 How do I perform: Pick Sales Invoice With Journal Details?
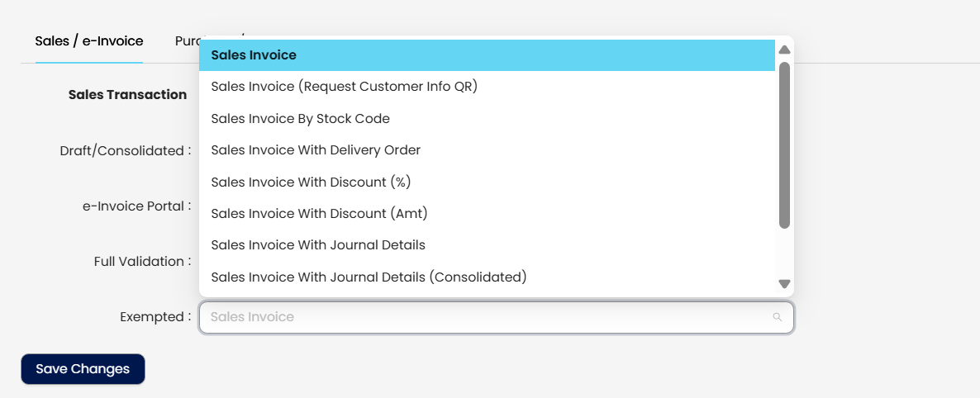[318, 245]
